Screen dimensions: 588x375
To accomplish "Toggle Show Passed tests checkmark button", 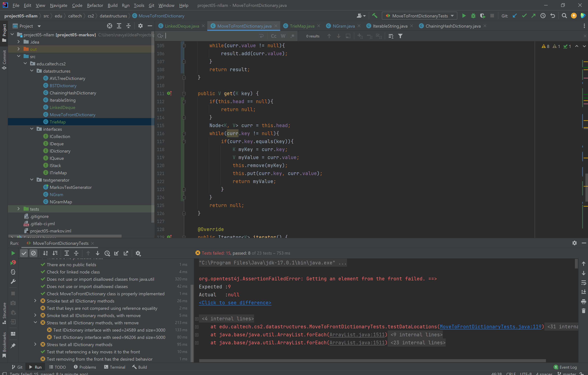I will click(x=24, y=253).
